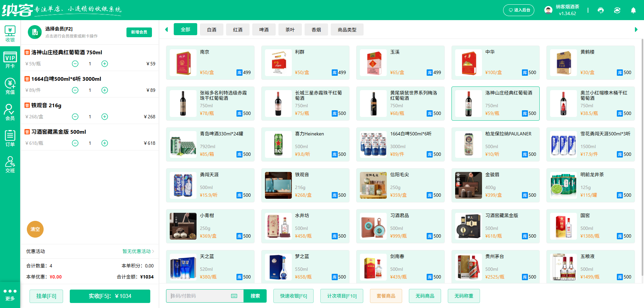Increase quantity of 习酒窖藏黑金版 500ml
644x308 pixels.
point(105,143)
